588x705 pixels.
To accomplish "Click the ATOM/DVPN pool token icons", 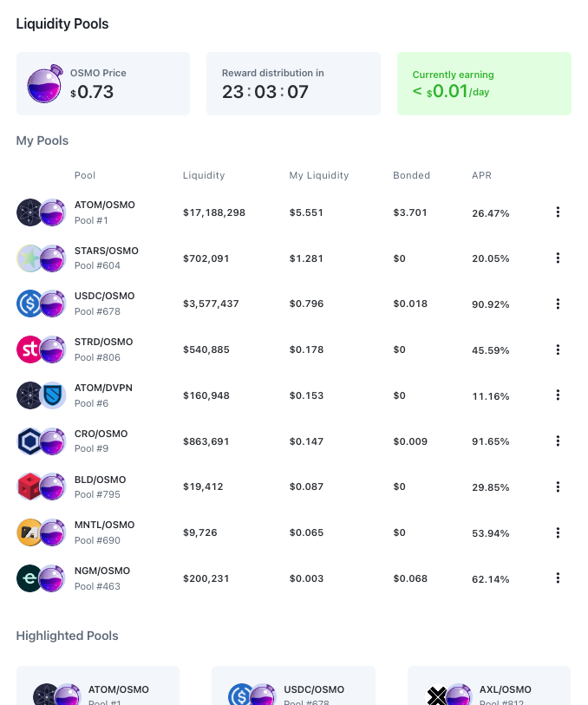I will coord(42,395).
